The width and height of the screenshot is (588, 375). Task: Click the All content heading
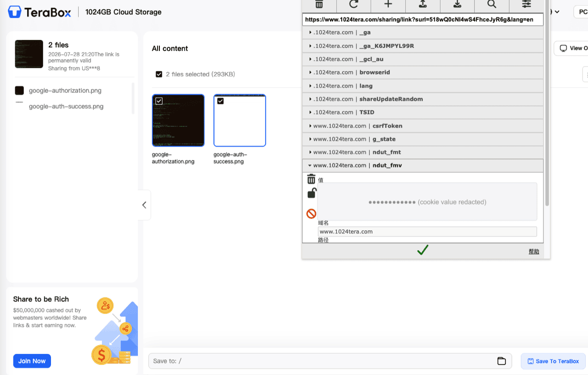(x=170, y=48)
